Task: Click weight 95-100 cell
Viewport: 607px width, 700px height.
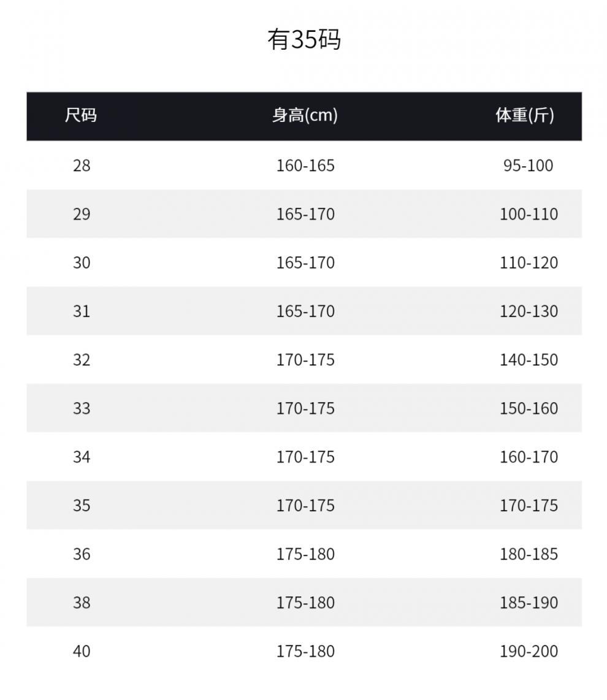Action: 528,165
